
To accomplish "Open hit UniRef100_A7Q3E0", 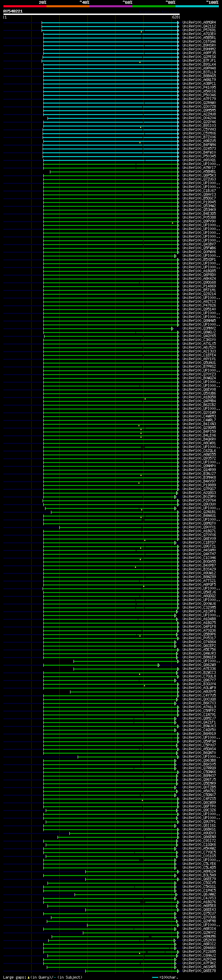I will click(x=199, y=34).
